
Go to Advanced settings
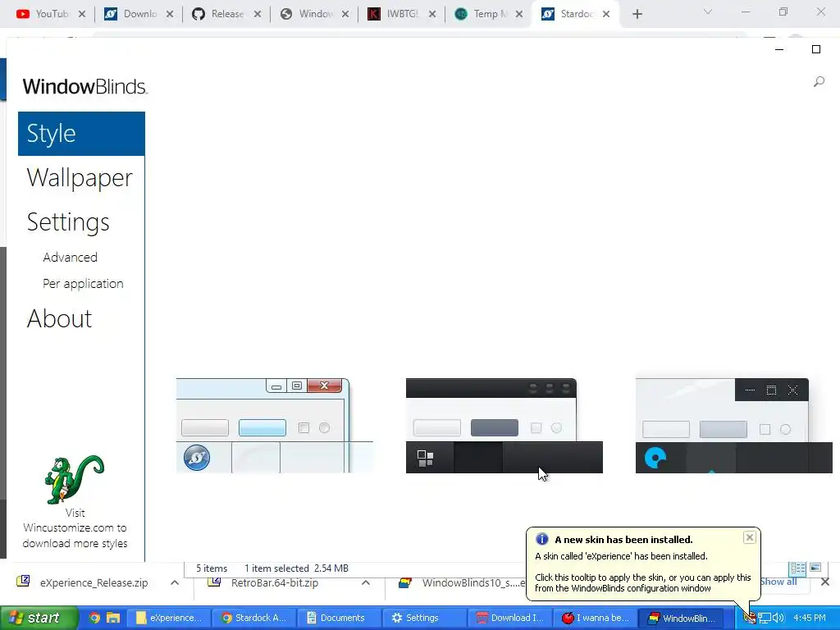71,257
